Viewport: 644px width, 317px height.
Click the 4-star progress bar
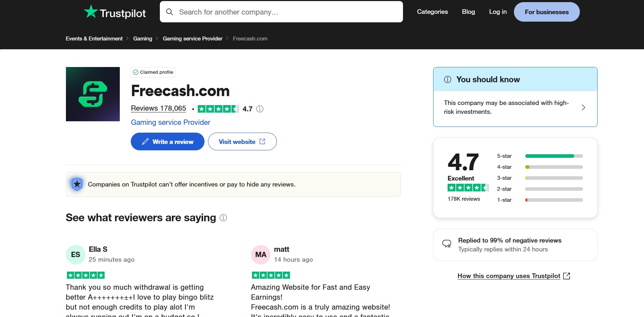click(554, 167)
